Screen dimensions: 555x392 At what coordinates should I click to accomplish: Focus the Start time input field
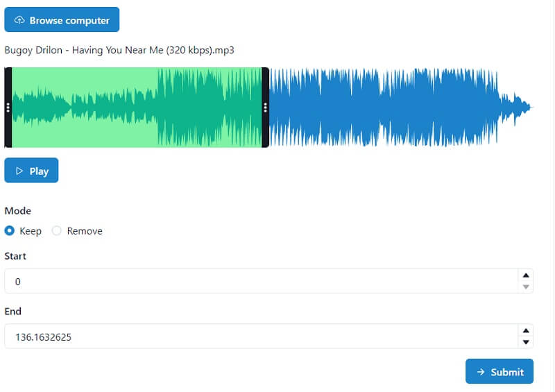(260, 281)
